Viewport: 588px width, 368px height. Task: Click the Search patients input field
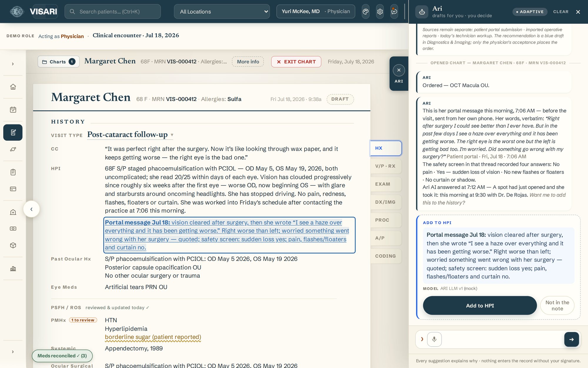pyautogui.click(x=113, y=11)
